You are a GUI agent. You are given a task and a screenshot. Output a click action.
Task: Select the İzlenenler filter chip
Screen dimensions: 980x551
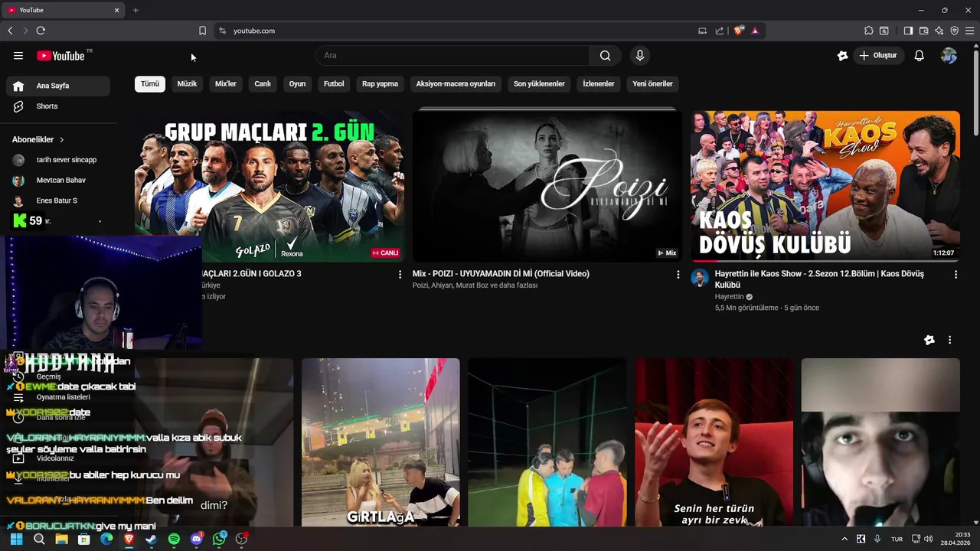(599, 83)
